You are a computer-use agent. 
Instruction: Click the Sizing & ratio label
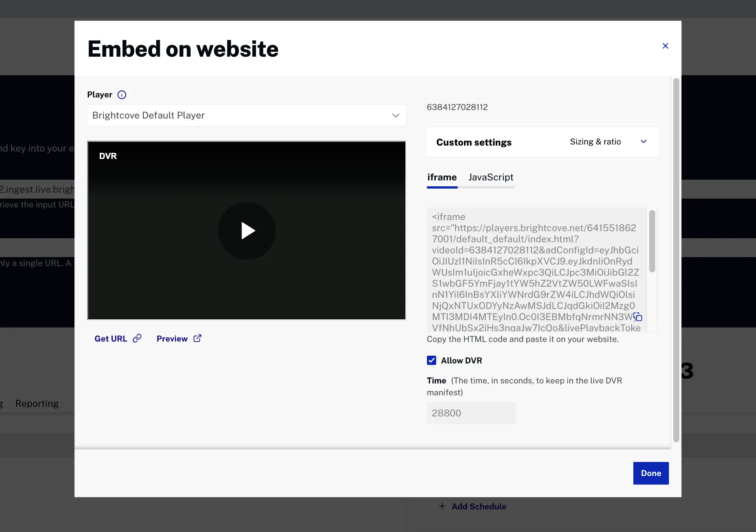tap(595, 142)
